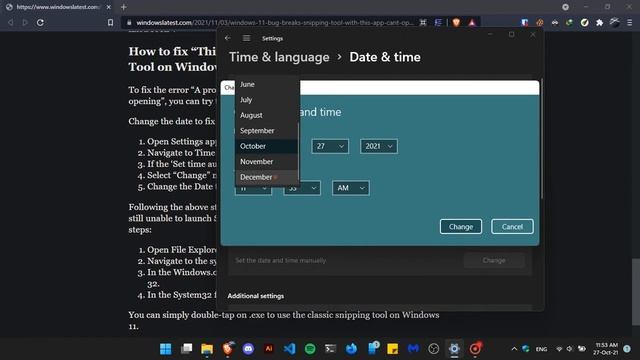Switch to Settings app on taskbar
Image resolution: width=640 pixels, height=360 pixels.
coord(454,349)
